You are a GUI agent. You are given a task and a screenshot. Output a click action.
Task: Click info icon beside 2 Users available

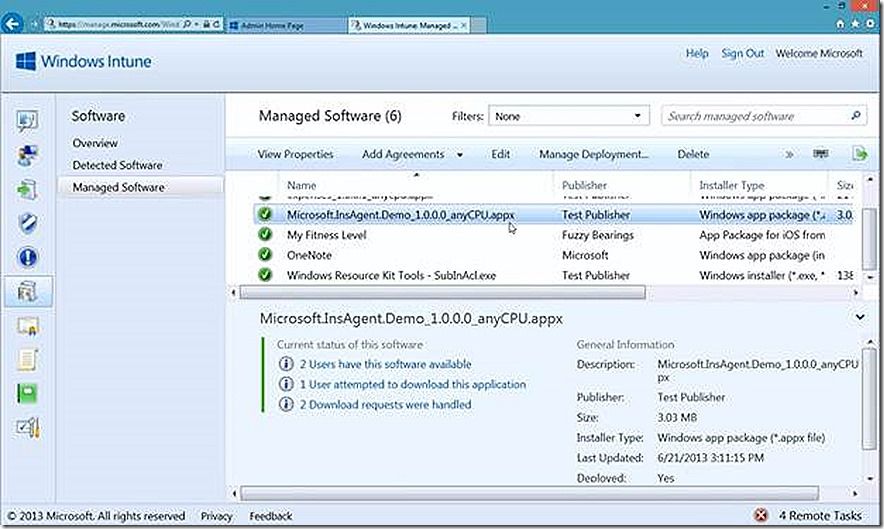[286, 364]
